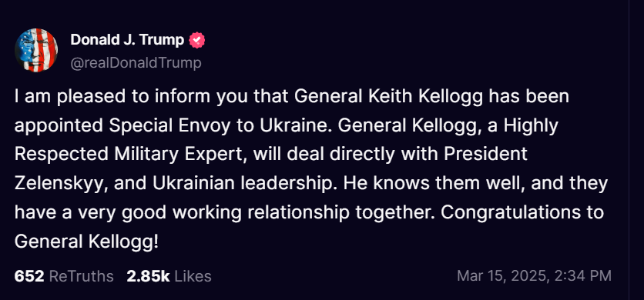Viewport: 644px width, 300px height.
Task: Show the 2.85k likes count number
Action: pos(148,276)
